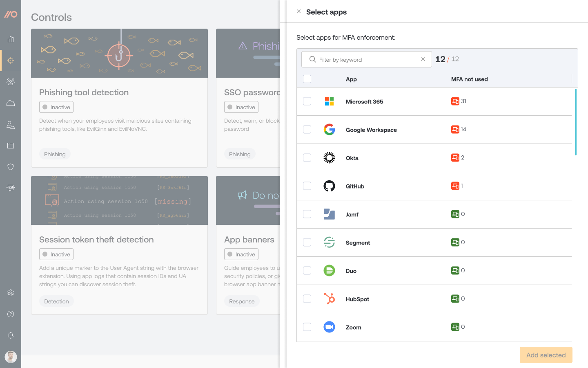Open settings gear in sidebar
The height and width of the screenshot is (368, 588).
tap(11, 293)
